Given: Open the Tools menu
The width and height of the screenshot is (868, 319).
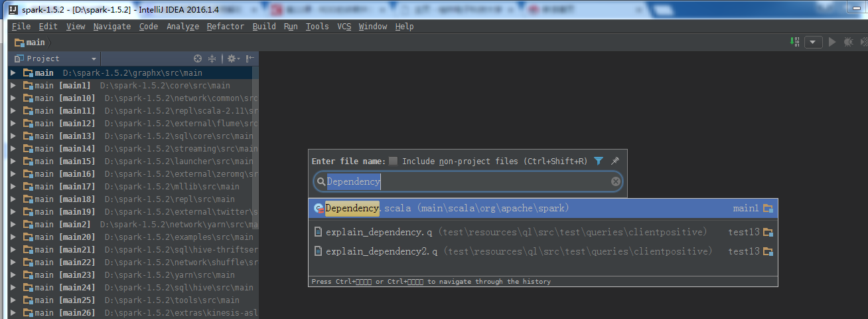Looking at the screenshot, I should point(317,27).
